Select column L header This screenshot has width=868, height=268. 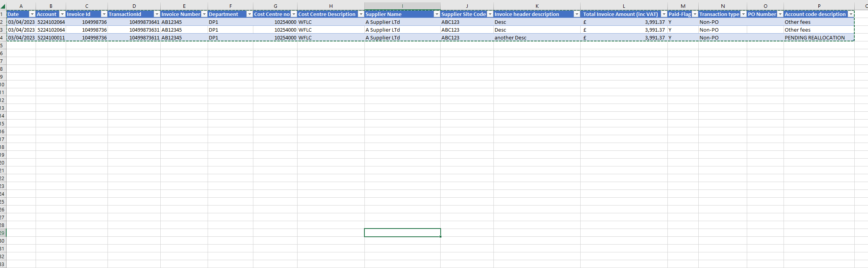tap(624, 6)
